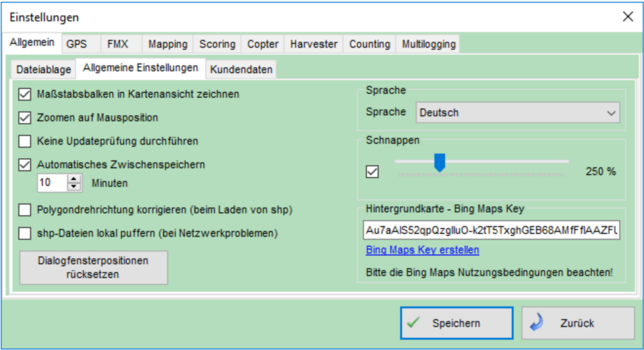Click the Schnappen slider blue handle
Screen dimensions: 644x350
(x=440, y=162)
